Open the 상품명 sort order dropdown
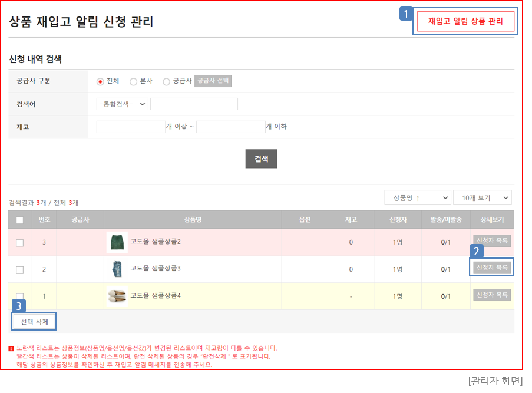 point(417,197)
